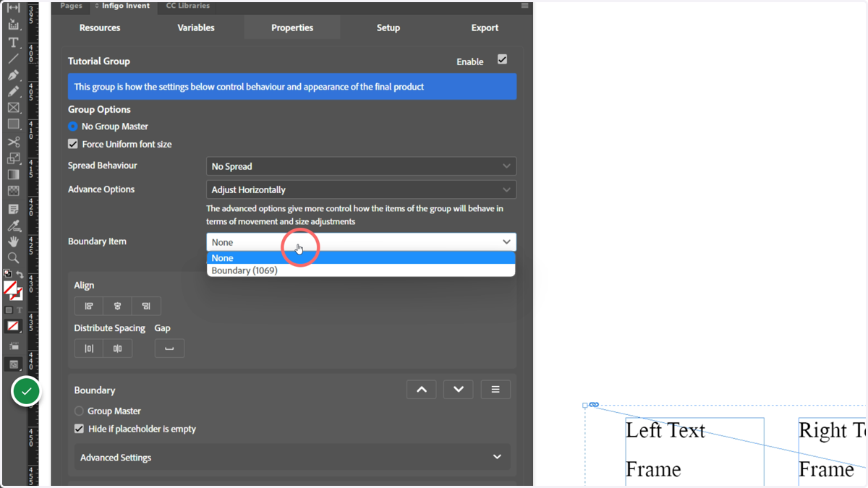Click the screen mode icon at toolbar bottom
This screenshot has height=488, width=868.
point(13,364)
